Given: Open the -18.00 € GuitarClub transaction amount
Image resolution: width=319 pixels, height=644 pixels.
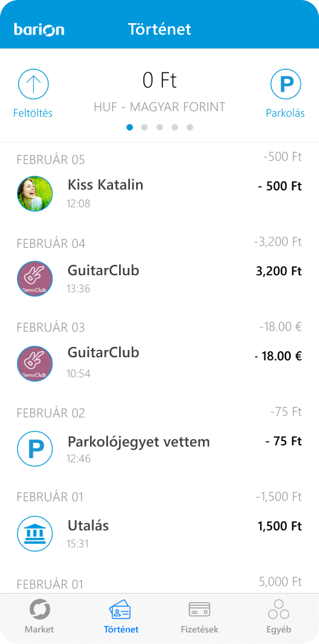Looking at the screenshot, I should tap(278, 356).
